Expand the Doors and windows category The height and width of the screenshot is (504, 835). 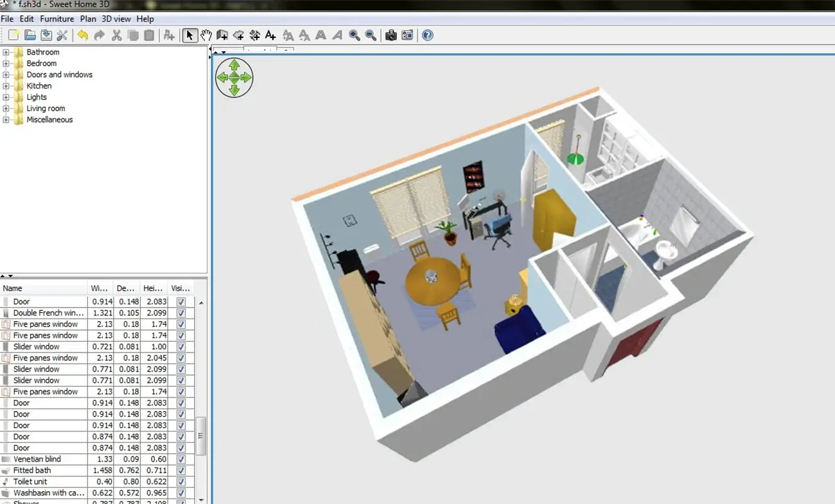pos(5,74)
